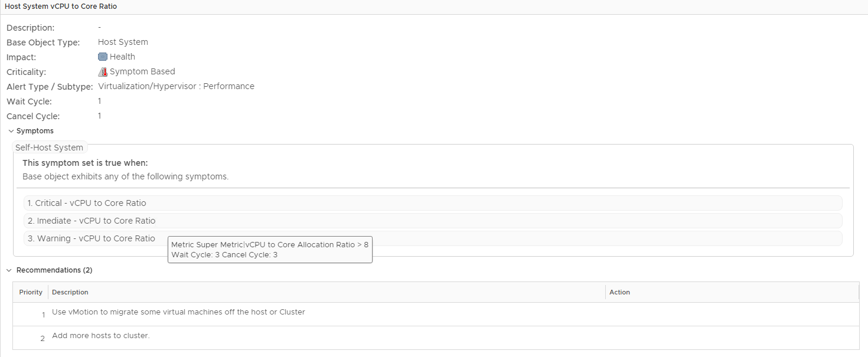Select Critical - vCPU to Core Ratio symptom
Screen dimensions: 868x357
click(87, 203)
